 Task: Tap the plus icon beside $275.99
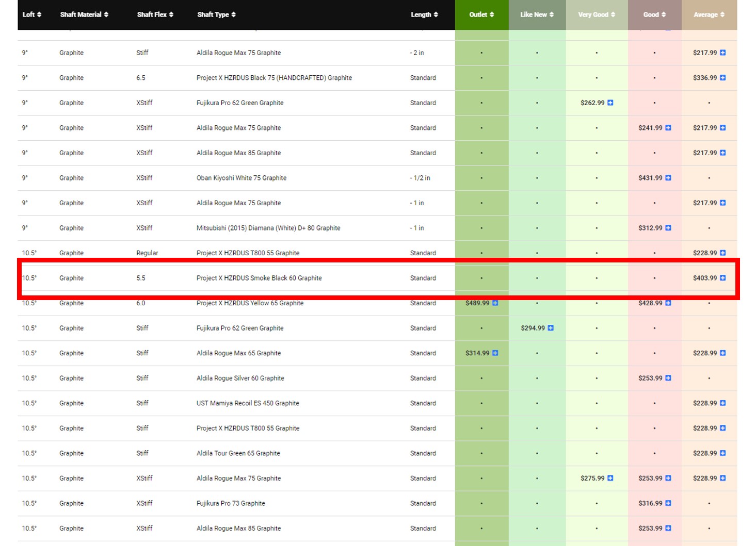[610, 478]
